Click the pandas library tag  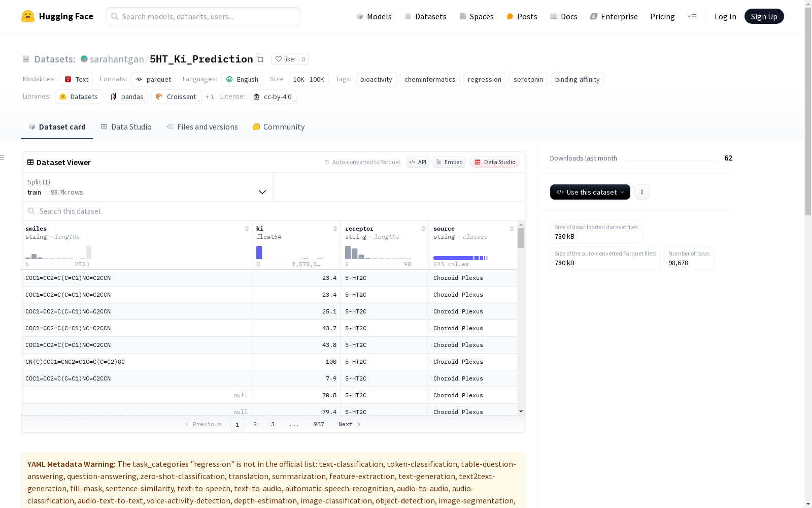(x=127, y=97)
